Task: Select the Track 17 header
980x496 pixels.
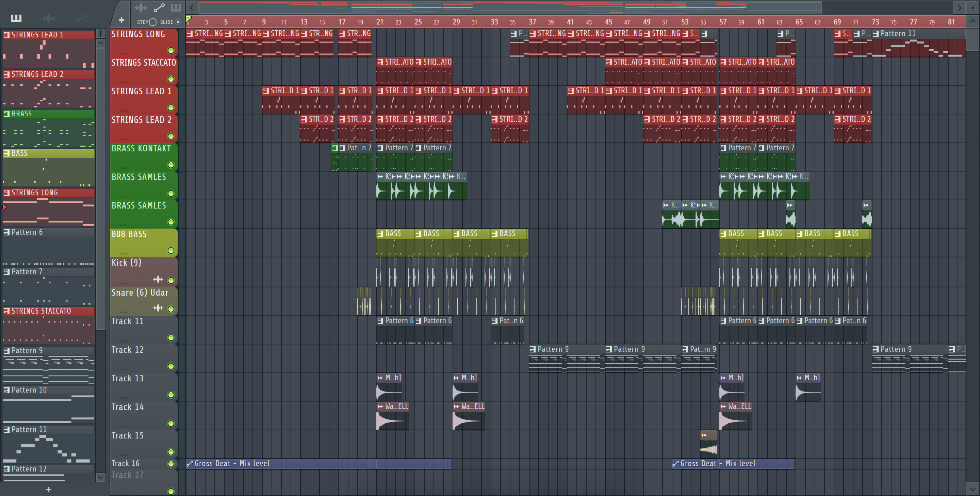Action: [x=144, y=482]
